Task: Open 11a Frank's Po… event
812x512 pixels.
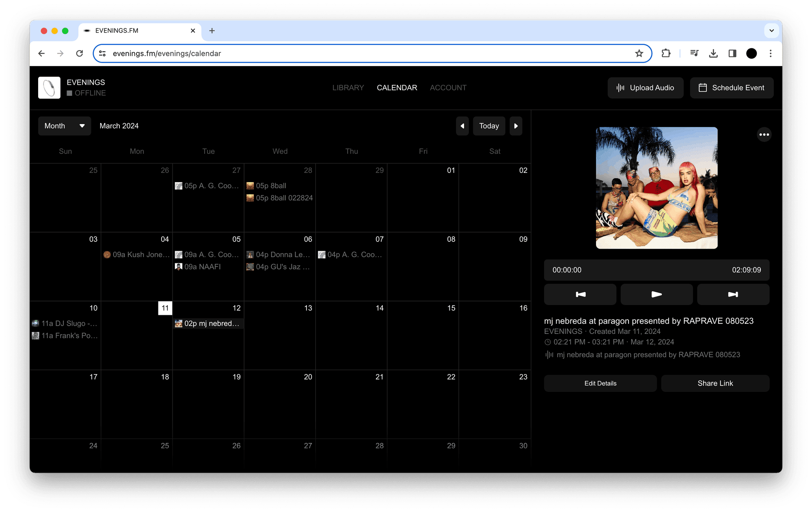Action: (x=65, y=336)
